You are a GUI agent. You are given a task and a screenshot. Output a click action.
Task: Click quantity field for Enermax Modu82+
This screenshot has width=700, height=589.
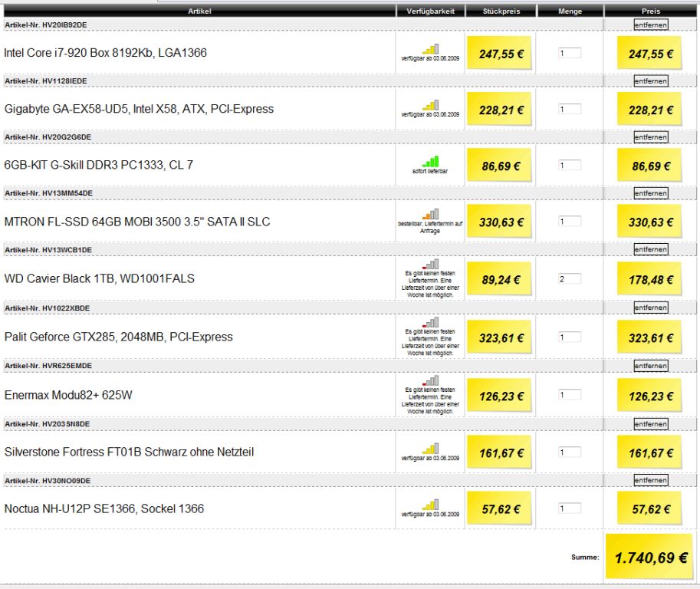(x=570, y=395)
